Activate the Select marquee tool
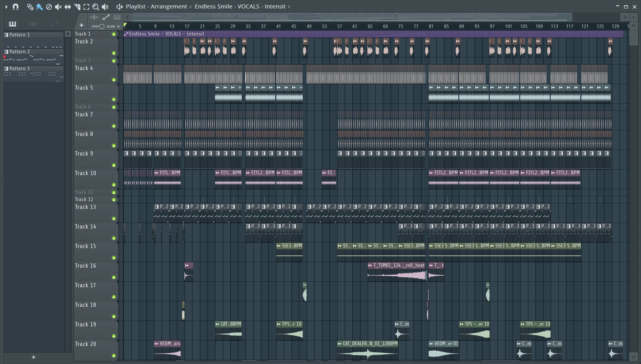The width and height of the screenshot is (641, 364). [x=86, y=7]
